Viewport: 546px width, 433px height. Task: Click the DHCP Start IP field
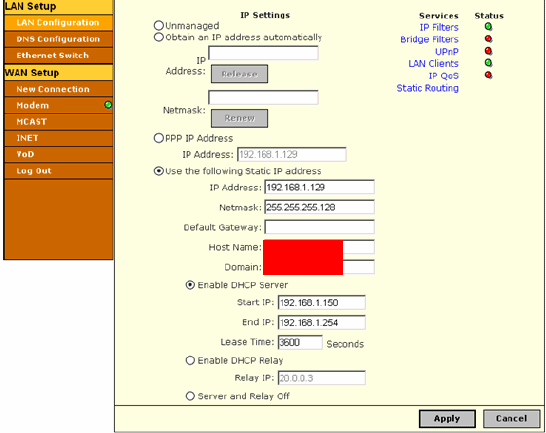tap(321, 302)
